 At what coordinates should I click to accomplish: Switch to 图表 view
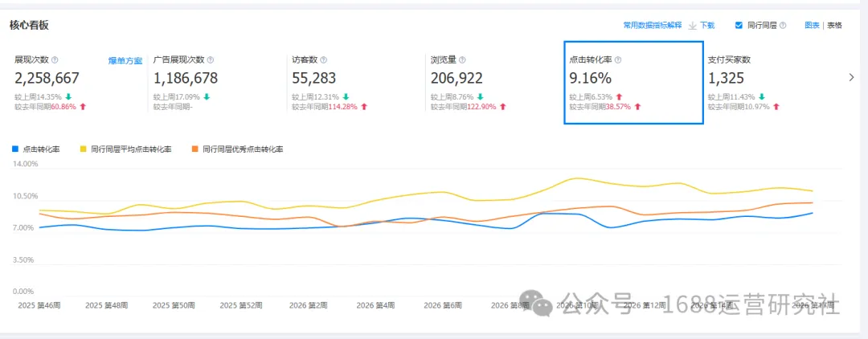[812, 26]
